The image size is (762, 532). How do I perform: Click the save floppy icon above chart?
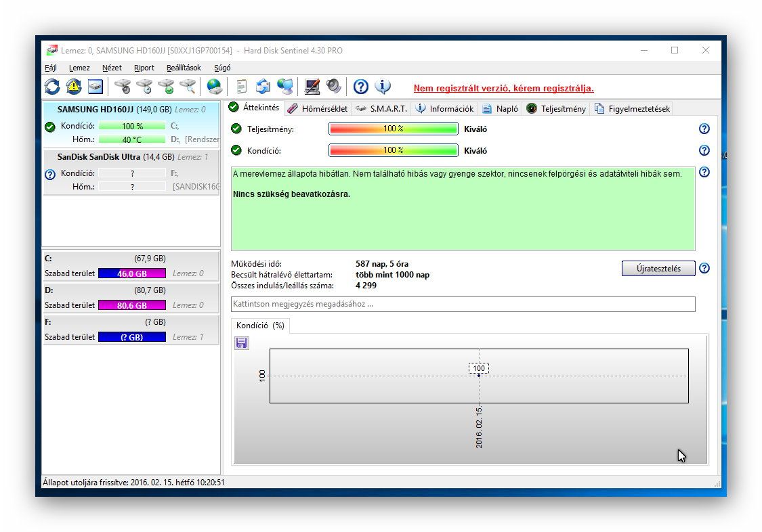tap(242, 343)
